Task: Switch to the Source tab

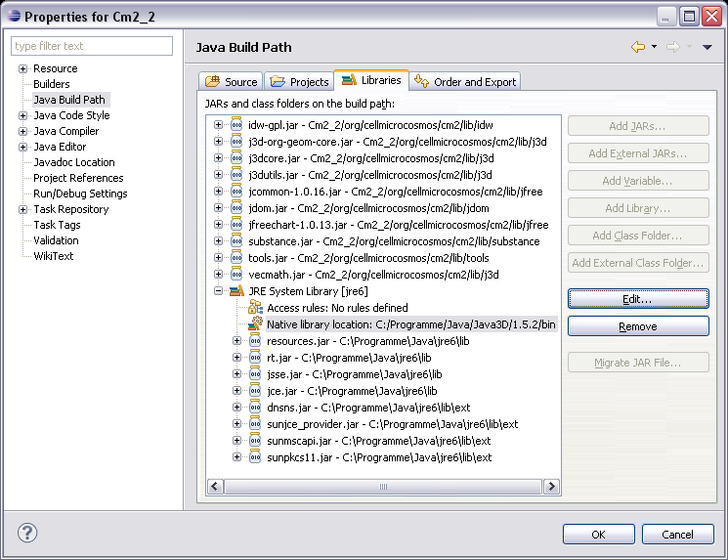Action: (231, 82)
